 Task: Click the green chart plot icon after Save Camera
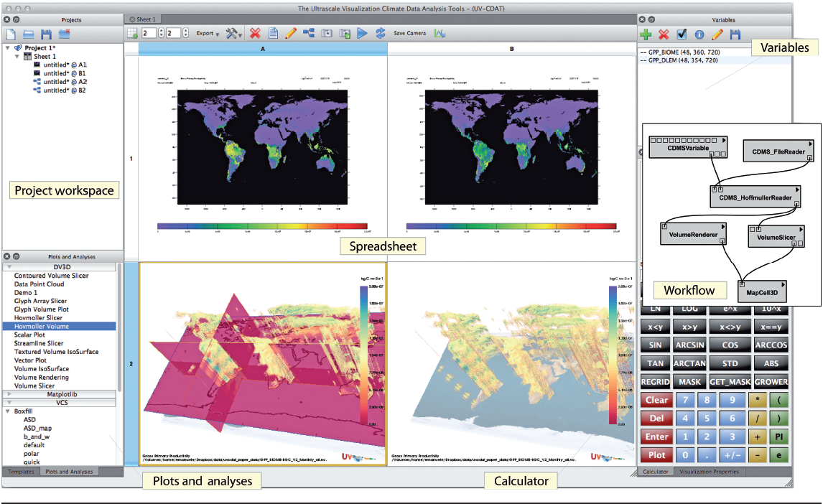[x=440, y=33]
